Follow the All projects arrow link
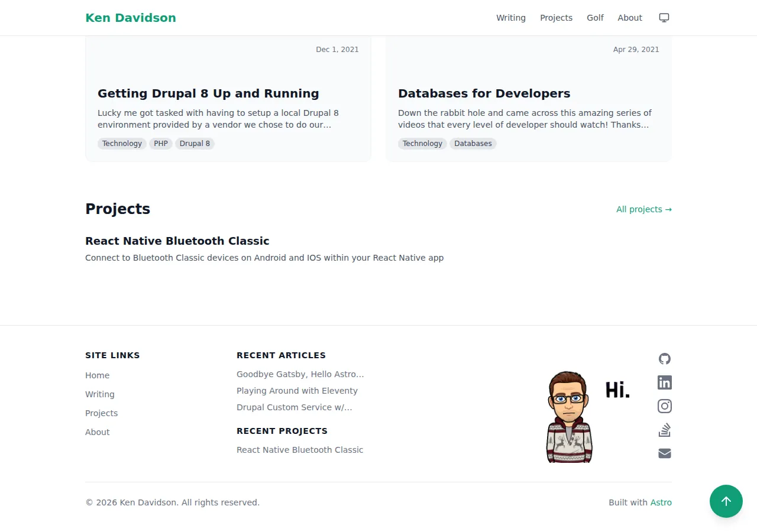 click(x=643, y=209)
